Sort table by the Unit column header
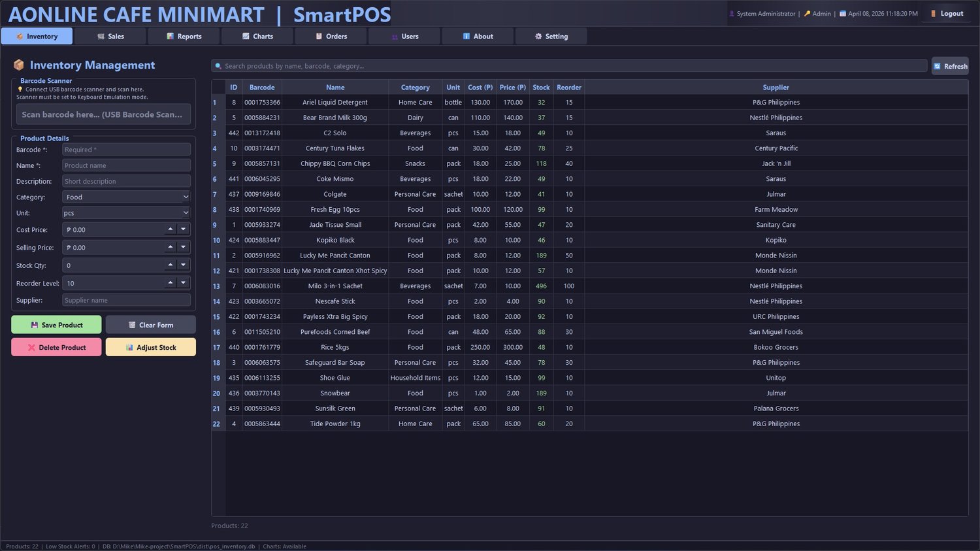Image resolution: width=980 pixels, height=551 pixels. coord(453,87)
